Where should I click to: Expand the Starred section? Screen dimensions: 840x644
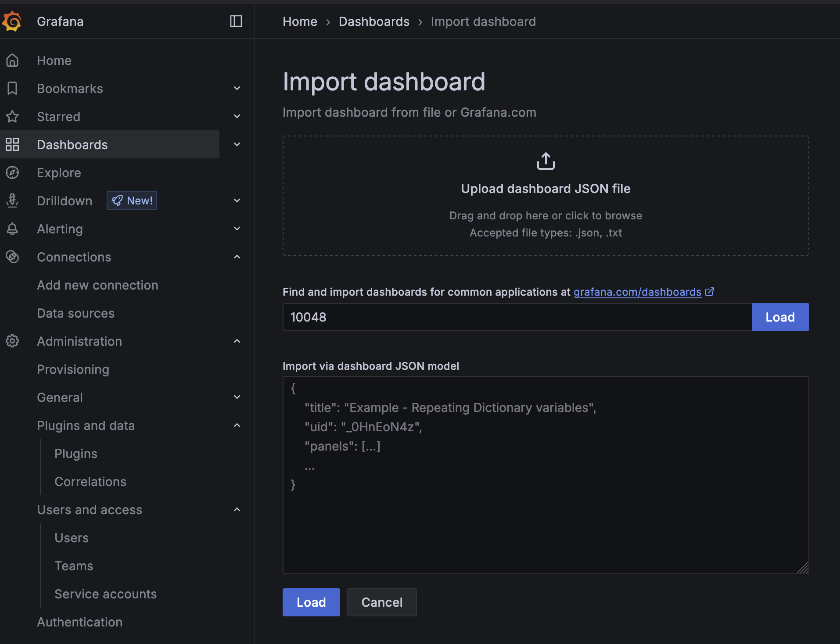(237, 116)
